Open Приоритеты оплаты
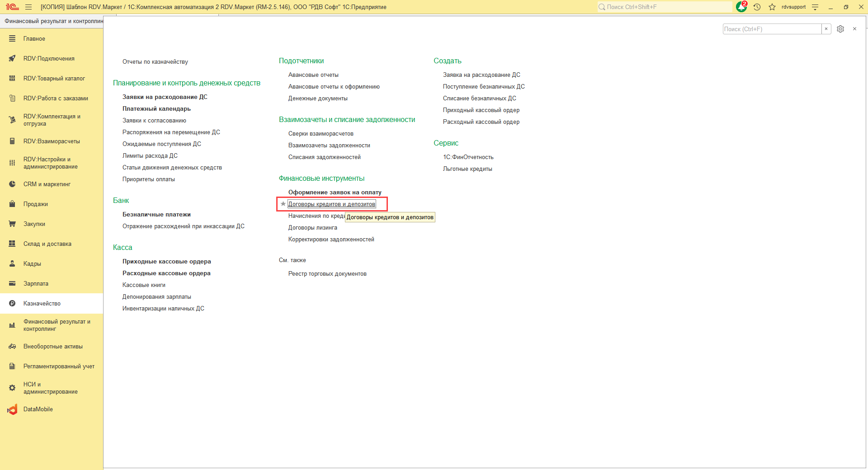This screenshot has height=470, width=868. tap(148, 179)
